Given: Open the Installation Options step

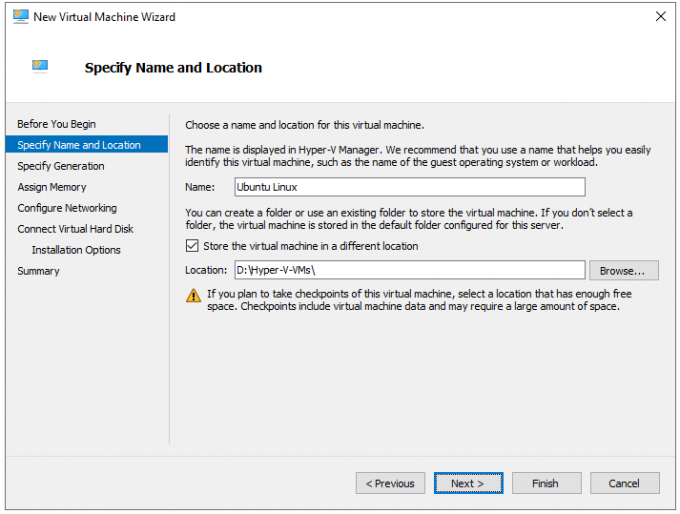Looking at the screenshot, I should 76,250.
